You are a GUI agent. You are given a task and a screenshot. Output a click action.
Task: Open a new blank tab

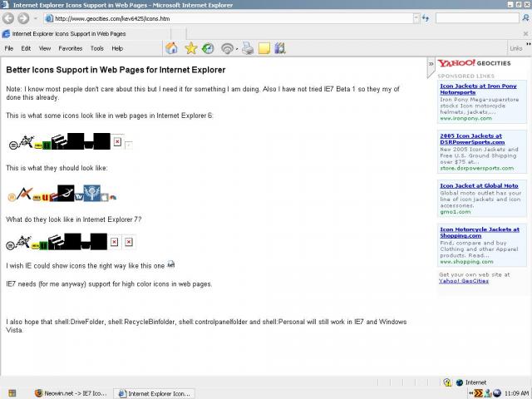pyautogui.click(x=179, y=33)
